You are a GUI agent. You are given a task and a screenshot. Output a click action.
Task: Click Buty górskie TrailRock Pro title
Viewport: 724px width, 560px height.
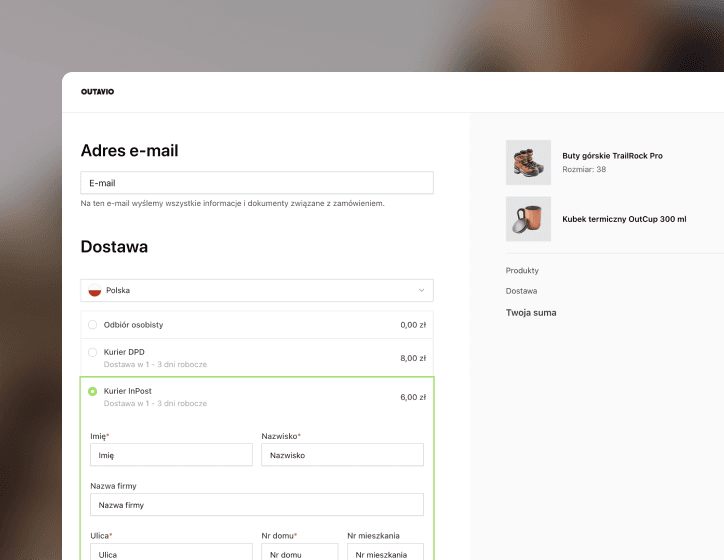[x=612, y=156]
